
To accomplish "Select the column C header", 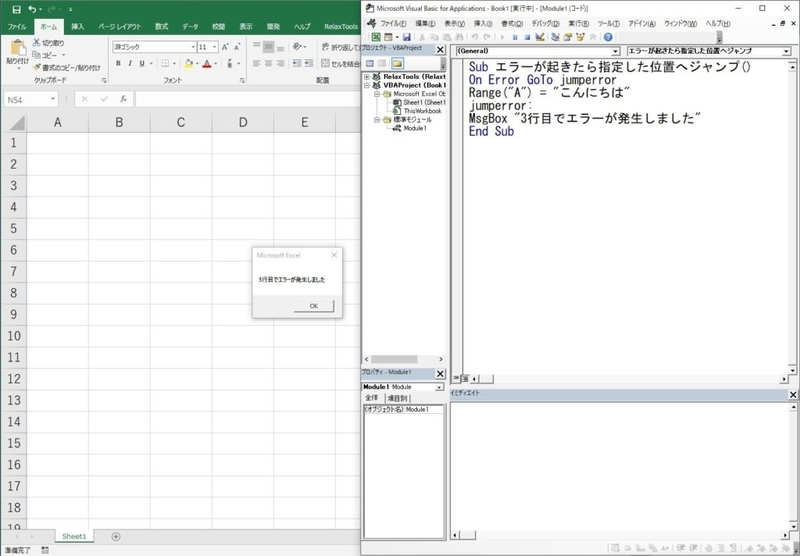I will pos(181,122).
